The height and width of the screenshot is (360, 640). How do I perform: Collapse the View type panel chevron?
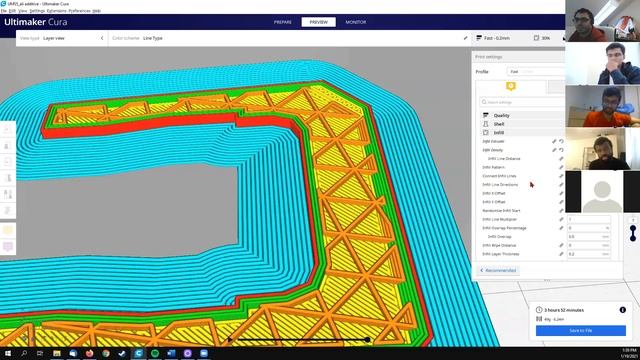pos(102,38)
